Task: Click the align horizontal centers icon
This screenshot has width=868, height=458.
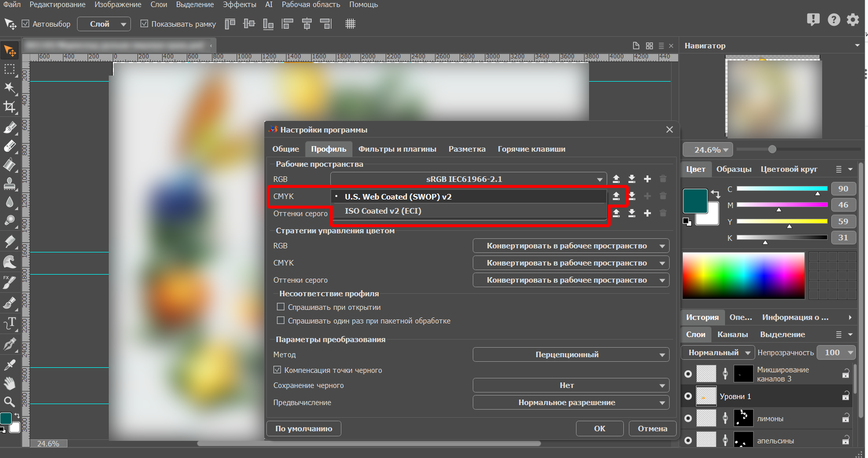Action: (x=307, y=24)
